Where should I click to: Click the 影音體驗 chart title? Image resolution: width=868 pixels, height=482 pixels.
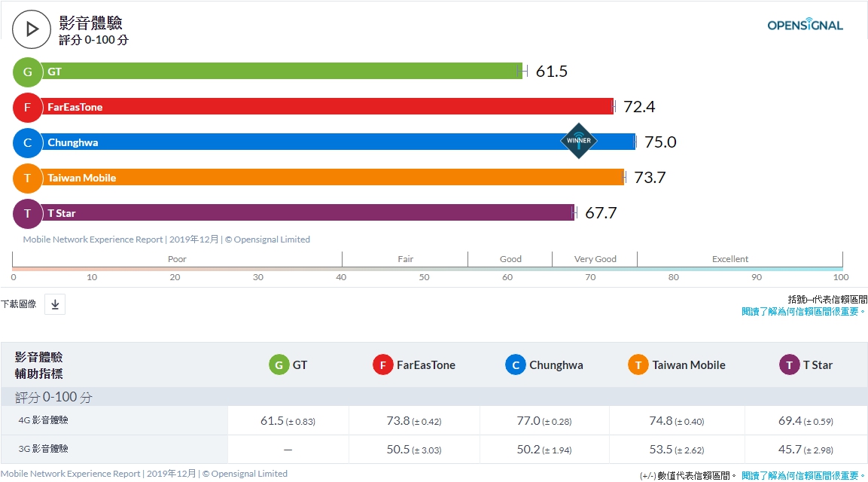click(x=90, y=23)
